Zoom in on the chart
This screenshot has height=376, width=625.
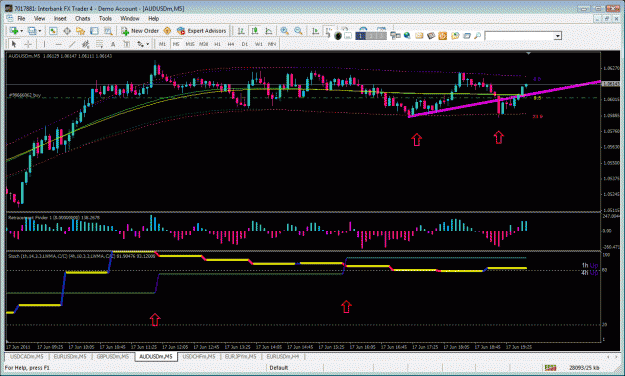pyautogui.click(x=285, y=31)
